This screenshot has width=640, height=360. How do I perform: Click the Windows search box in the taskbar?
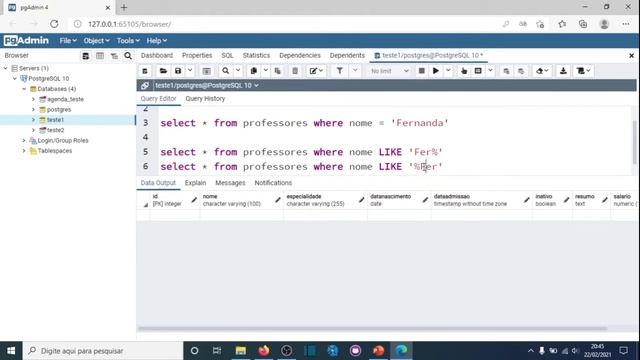[x=103, y=351]
